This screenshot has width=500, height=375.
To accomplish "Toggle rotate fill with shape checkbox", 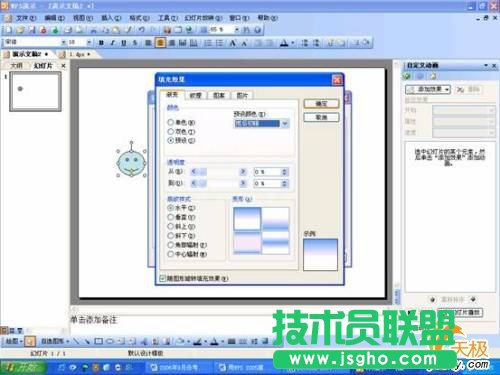I will (x=163, y=278).
